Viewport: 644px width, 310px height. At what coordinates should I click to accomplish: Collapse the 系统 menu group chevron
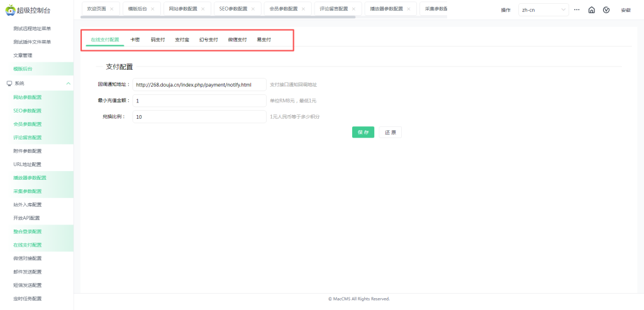pyautogui.click(x=68, y=84)
